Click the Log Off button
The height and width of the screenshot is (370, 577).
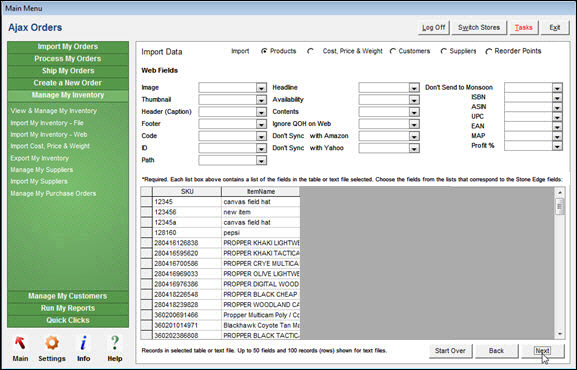click(433, 28)
